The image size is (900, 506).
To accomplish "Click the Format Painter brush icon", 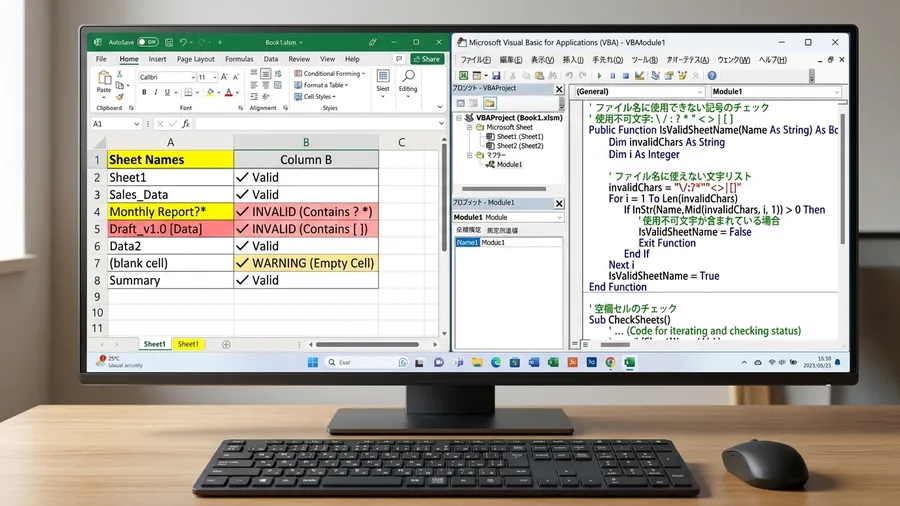I will pos(120,97).
